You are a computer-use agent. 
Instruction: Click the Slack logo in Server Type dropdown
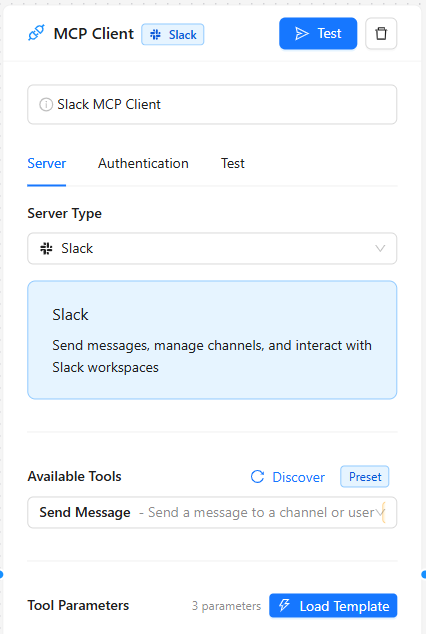coord(46,248)
